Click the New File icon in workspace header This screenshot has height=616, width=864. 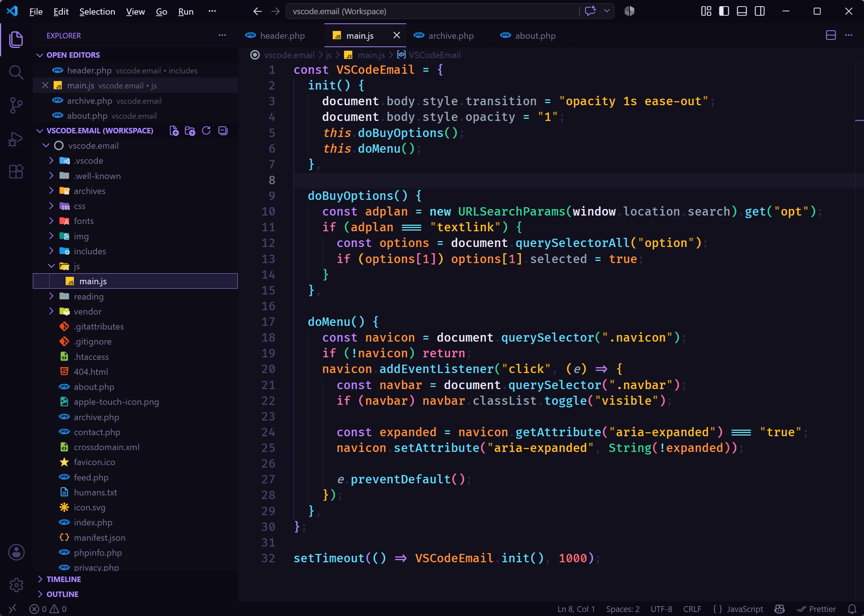click(174, 131)
